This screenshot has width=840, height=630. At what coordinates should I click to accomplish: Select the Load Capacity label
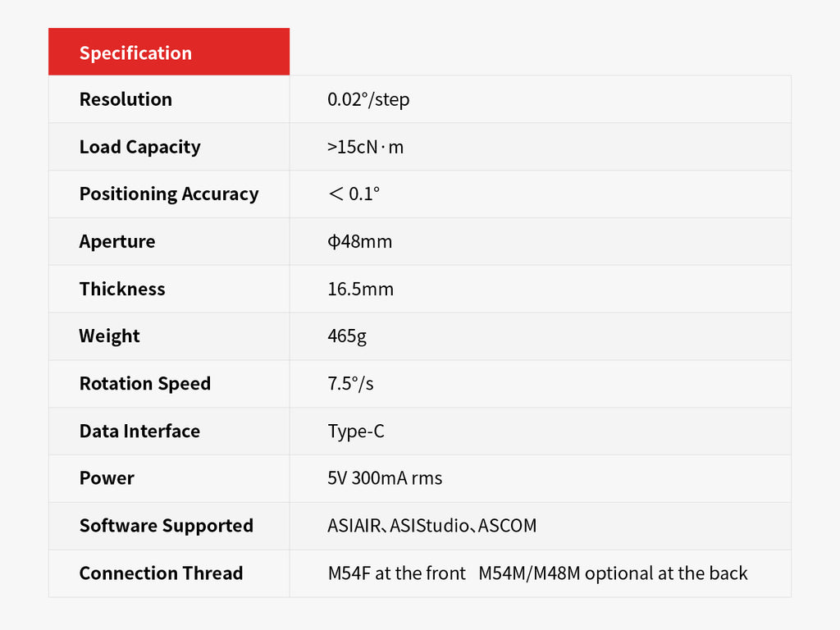[139, 148]
